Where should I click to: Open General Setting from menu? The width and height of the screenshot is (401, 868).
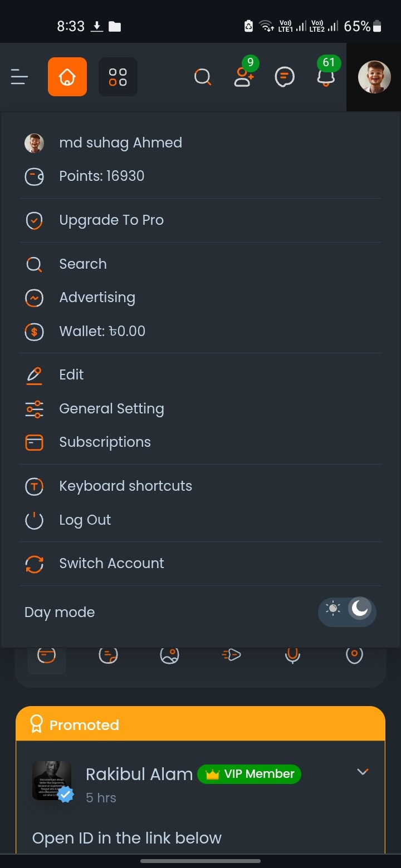tap(111, 409)
